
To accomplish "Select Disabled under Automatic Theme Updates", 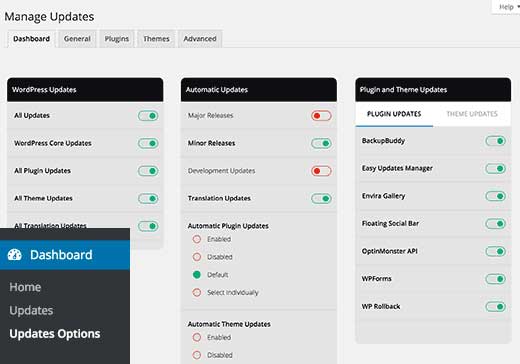I will pyautogui.click(x=197, y=355).
